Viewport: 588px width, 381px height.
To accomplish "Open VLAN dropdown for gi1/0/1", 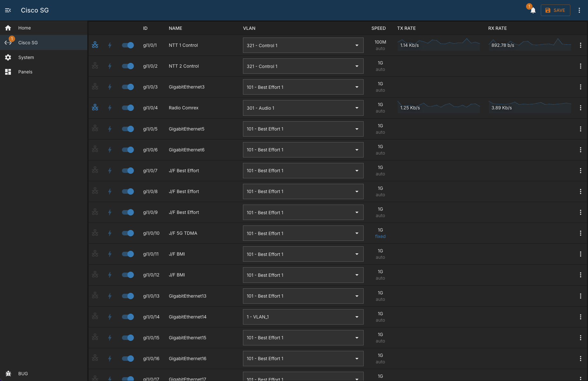I will click(x=303, y=45).
